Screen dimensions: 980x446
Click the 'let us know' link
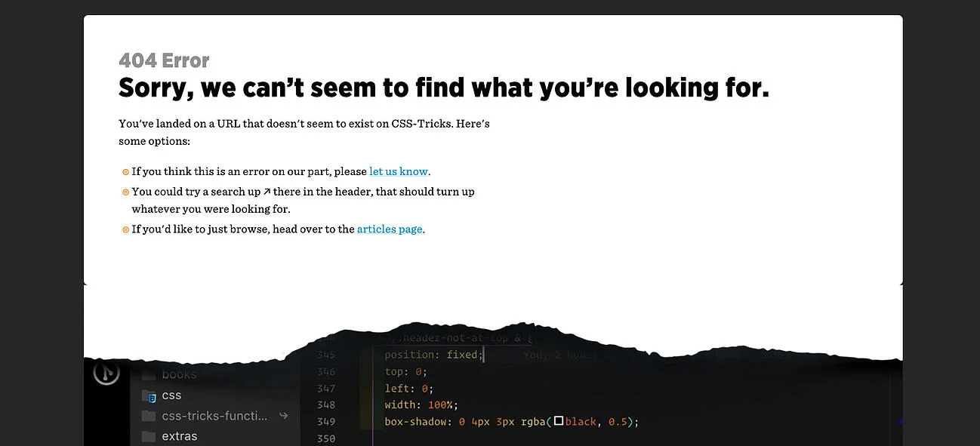click(x=399, y=171)
